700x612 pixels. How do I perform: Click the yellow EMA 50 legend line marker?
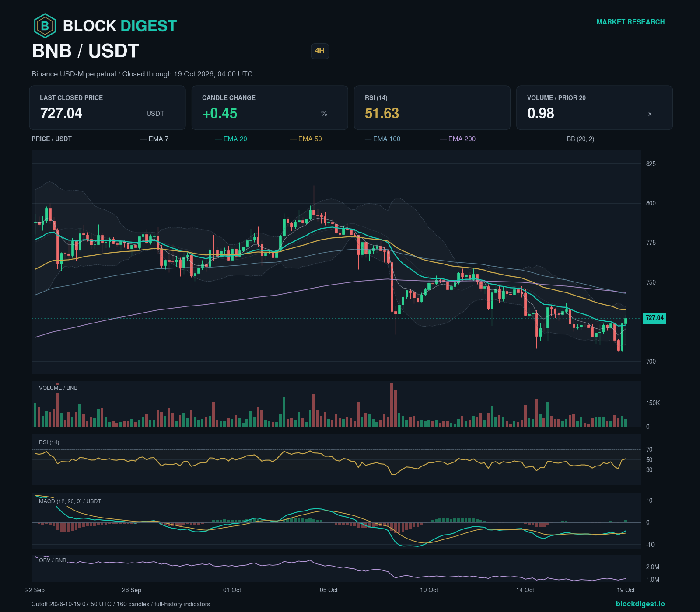pos(293,139)
